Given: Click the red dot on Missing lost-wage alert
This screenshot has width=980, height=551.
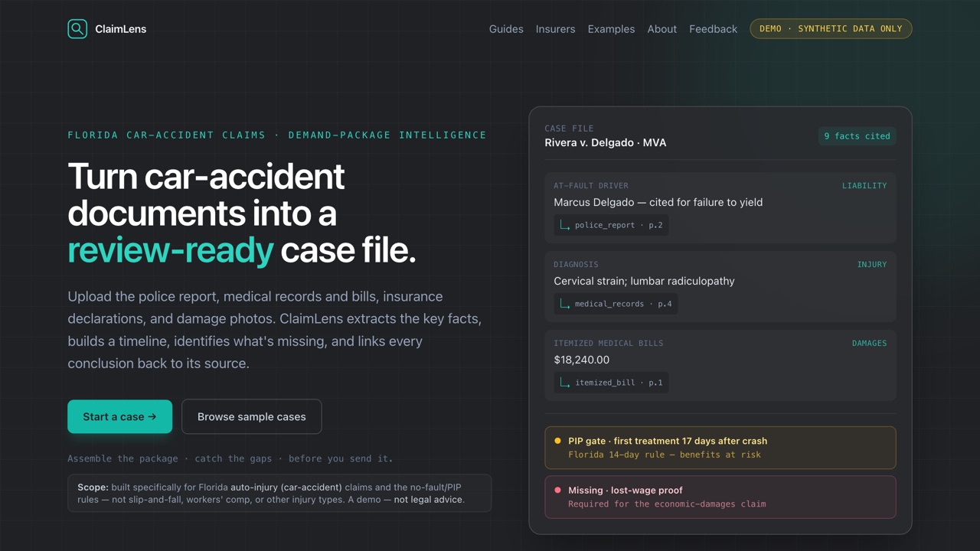Looking at the screenshot, I should 557,490.
